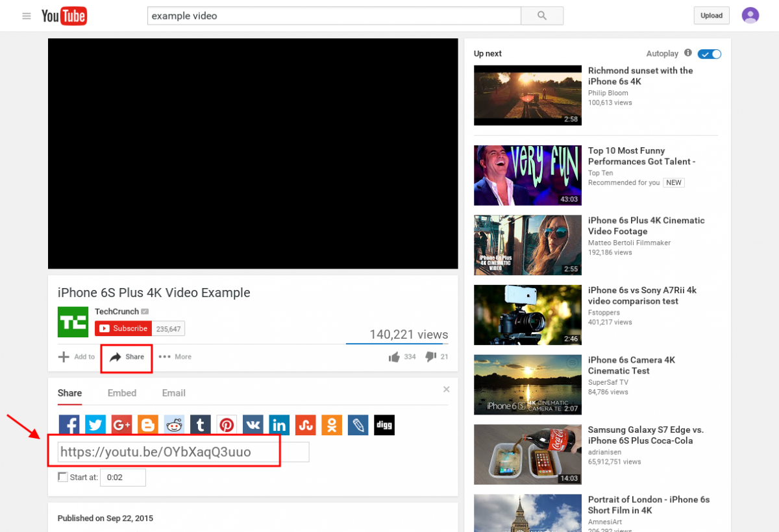Image resolution: width=779 pixels, height=532 pixels.
Task: Switch to the Embed tab
Action: (x=122, y=393)
